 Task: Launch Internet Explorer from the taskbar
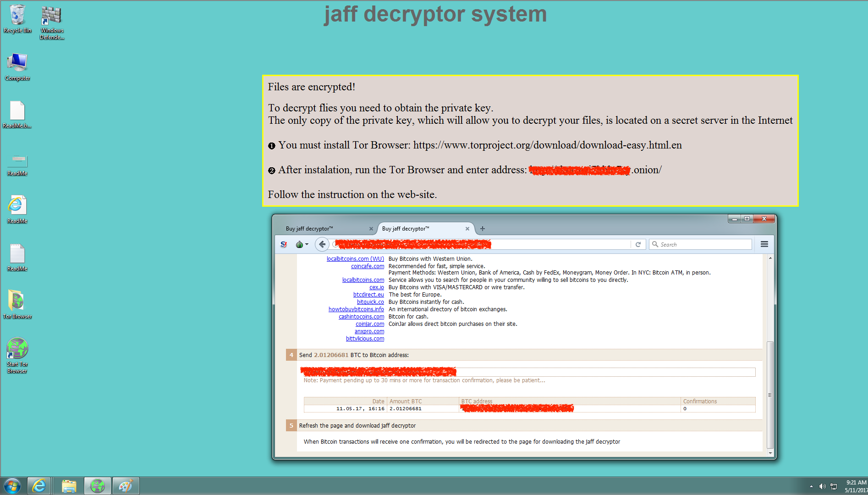pyautogui.click(x=39, y=486)
